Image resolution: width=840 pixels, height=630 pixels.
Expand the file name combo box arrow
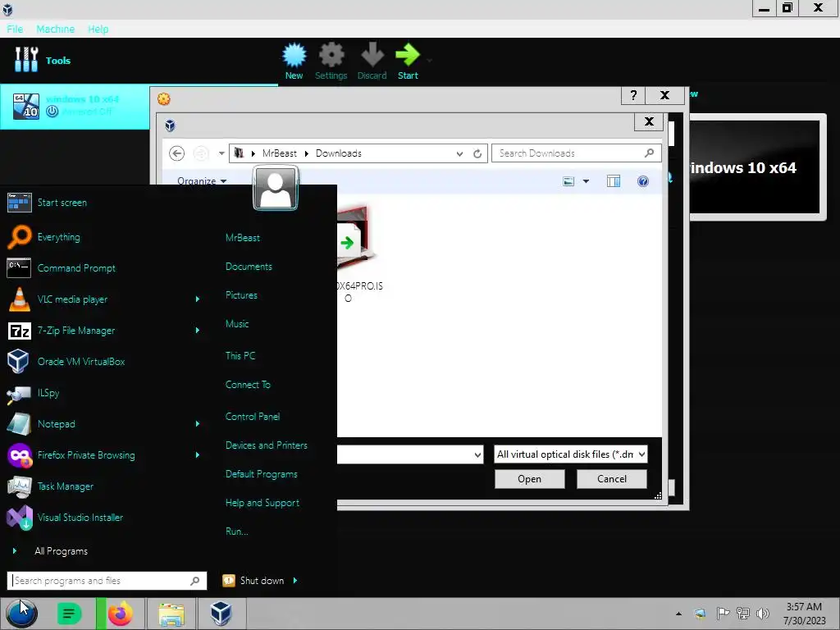[x=477, y=454]
